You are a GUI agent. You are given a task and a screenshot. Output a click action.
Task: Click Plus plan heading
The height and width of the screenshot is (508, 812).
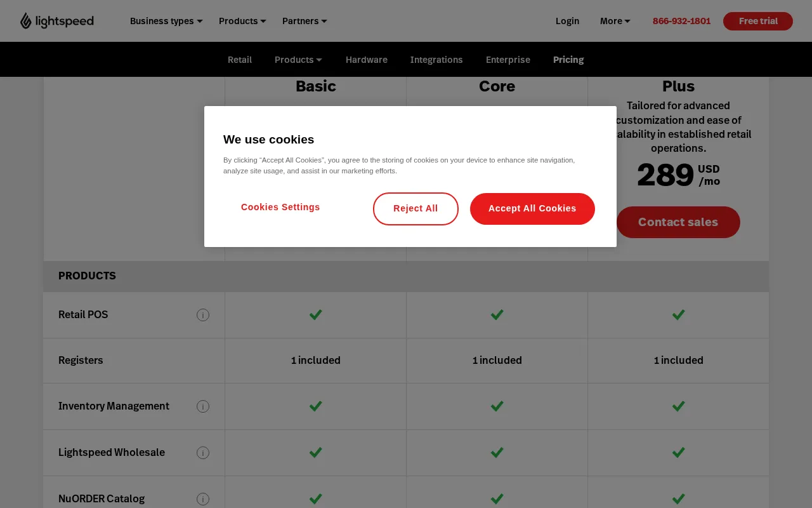(679, 86)
